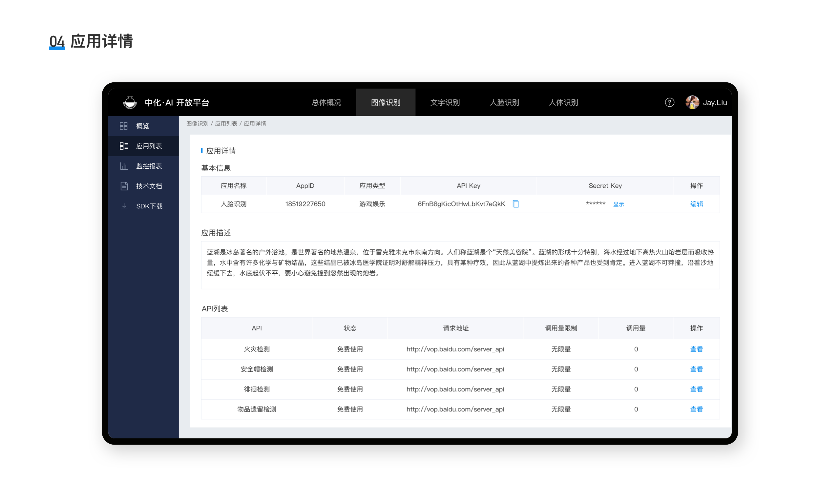Click 查看 for 物品遗留检测 row
Screen dimensions: 840x504
pyautogui.click(x=696, y=409)
